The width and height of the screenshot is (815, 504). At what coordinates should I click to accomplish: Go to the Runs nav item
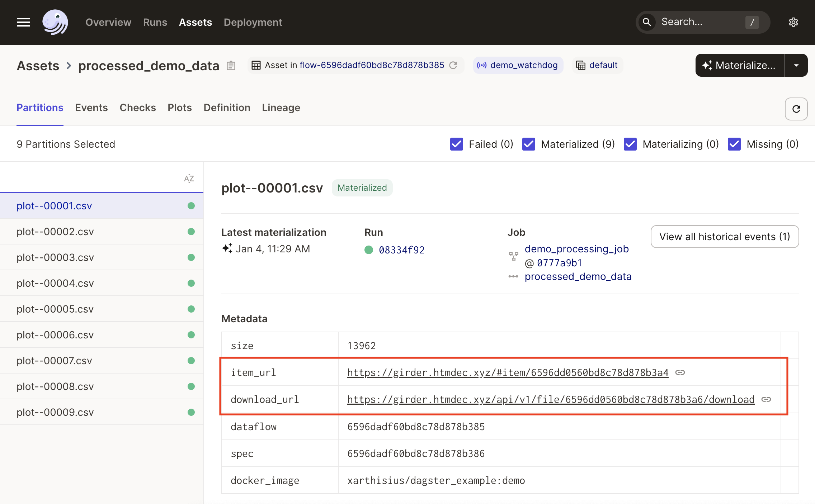155,22
